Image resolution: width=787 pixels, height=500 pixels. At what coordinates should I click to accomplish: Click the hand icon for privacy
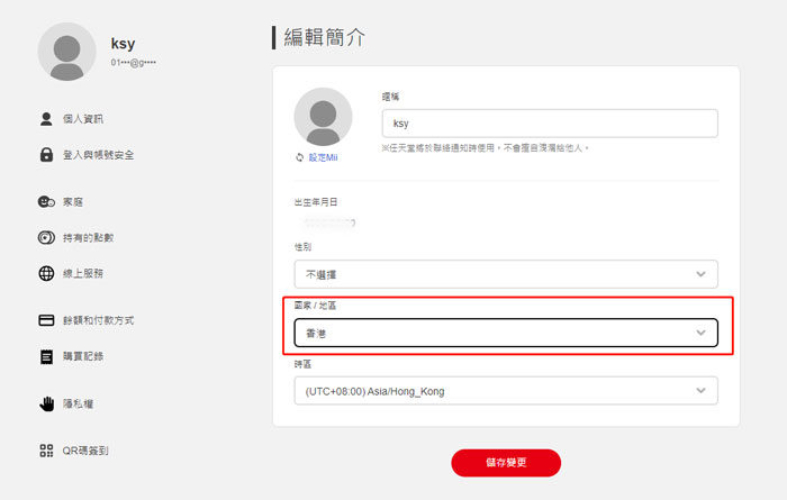(47, 404)
